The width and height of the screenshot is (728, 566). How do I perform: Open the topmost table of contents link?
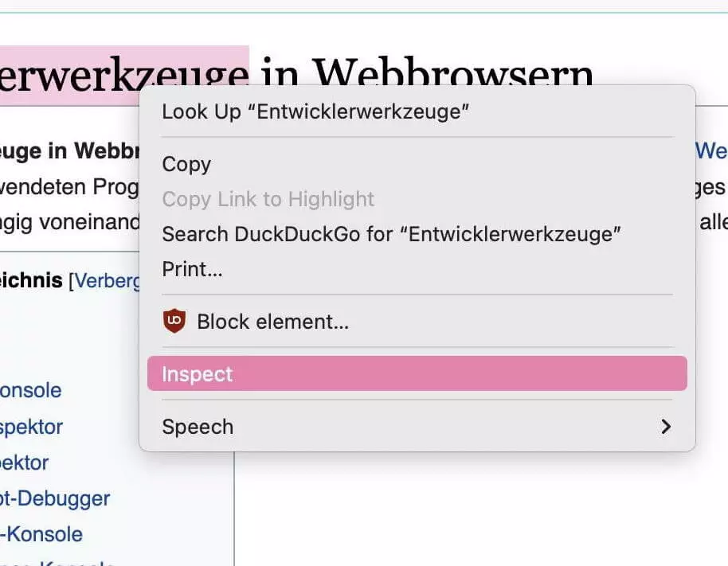tap(30, 391)
